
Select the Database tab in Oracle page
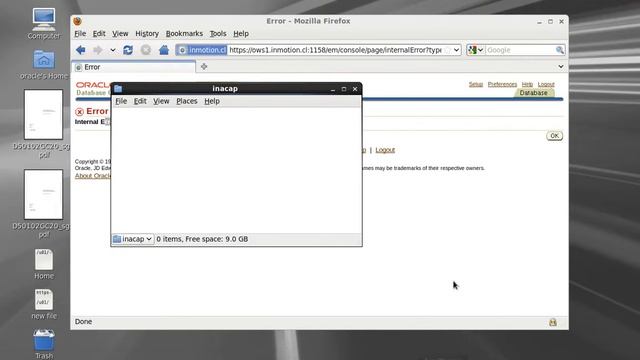[533, 93]
